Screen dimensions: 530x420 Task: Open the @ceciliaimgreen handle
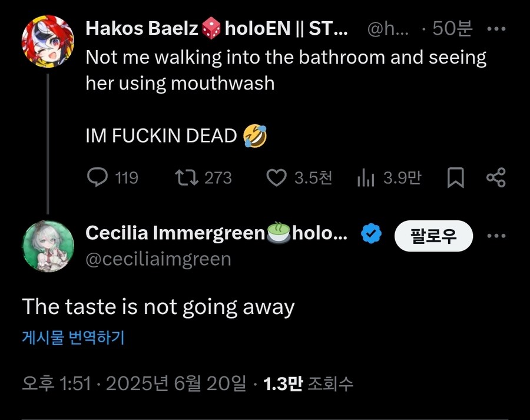tap(158, 259)
